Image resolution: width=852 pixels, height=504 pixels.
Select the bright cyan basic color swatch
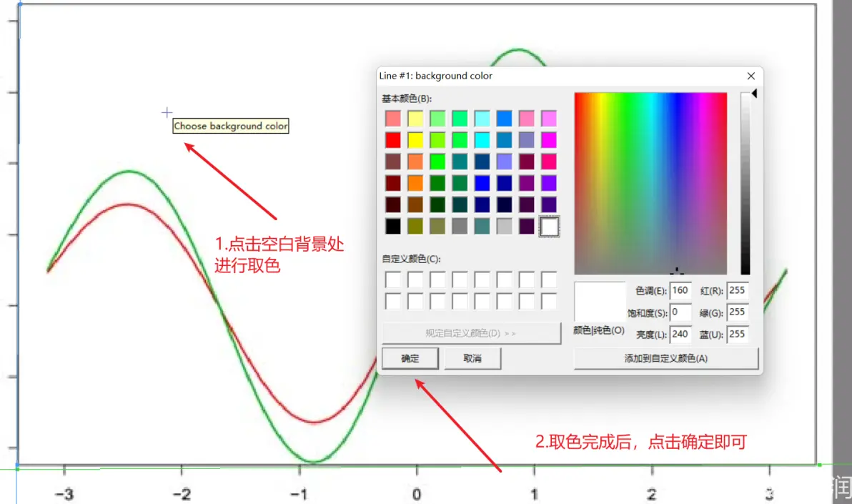(482, 139)
